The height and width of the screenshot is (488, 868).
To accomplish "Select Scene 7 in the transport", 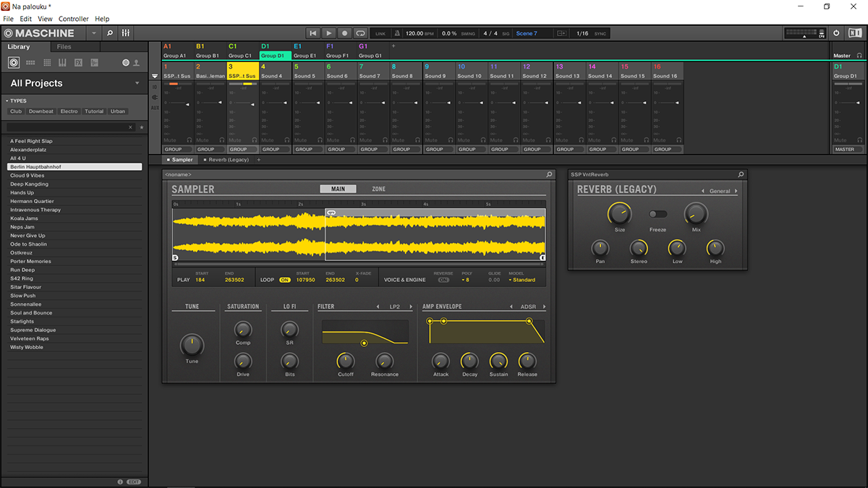I will tap(527, 33).
